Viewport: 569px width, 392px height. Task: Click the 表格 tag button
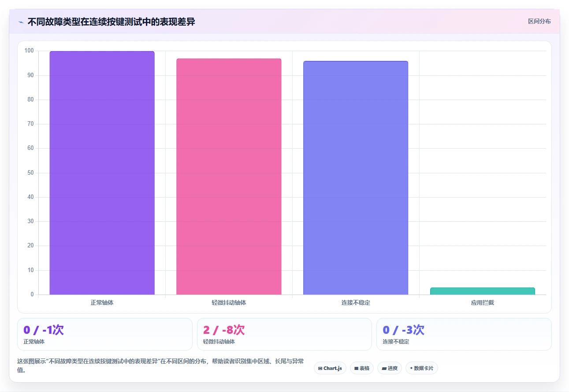(x=361, y=368)
